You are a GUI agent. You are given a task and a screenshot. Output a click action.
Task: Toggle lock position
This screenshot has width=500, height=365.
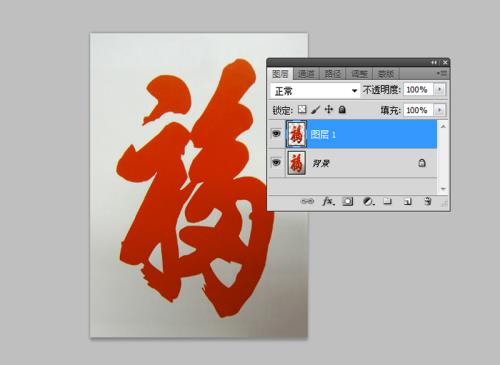click(329, 109)
